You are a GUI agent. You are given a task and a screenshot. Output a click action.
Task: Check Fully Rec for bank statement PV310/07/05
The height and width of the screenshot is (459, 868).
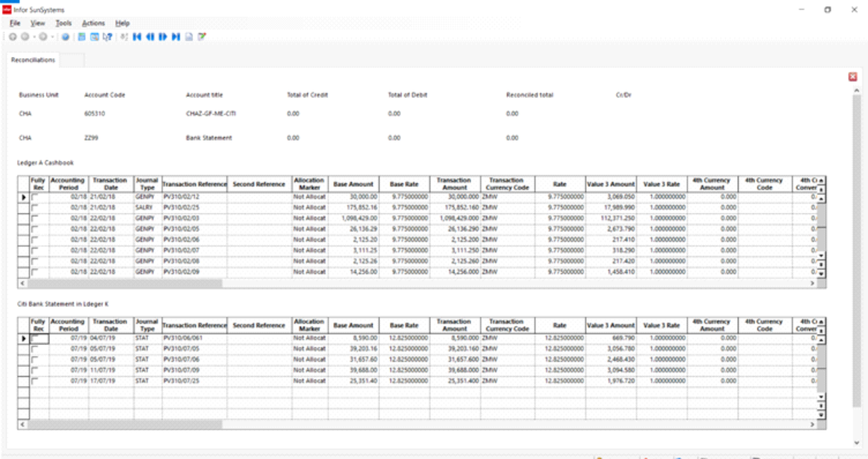[35, 349]
